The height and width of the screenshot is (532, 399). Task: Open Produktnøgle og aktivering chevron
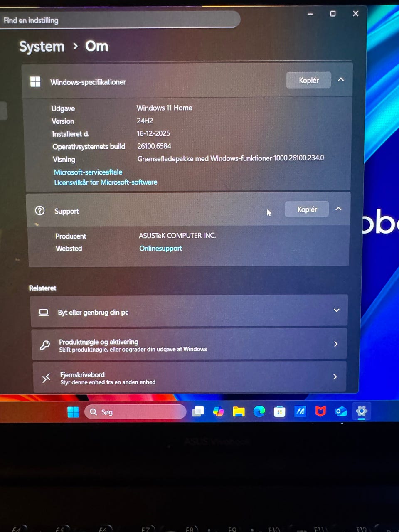click(336, 344)
